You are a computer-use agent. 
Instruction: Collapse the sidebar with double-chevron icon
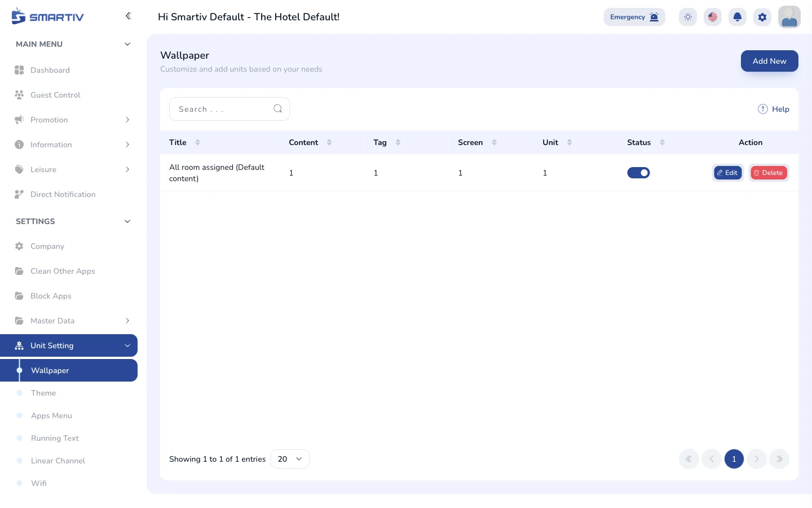pyautogui.click(x=128, y=16)
